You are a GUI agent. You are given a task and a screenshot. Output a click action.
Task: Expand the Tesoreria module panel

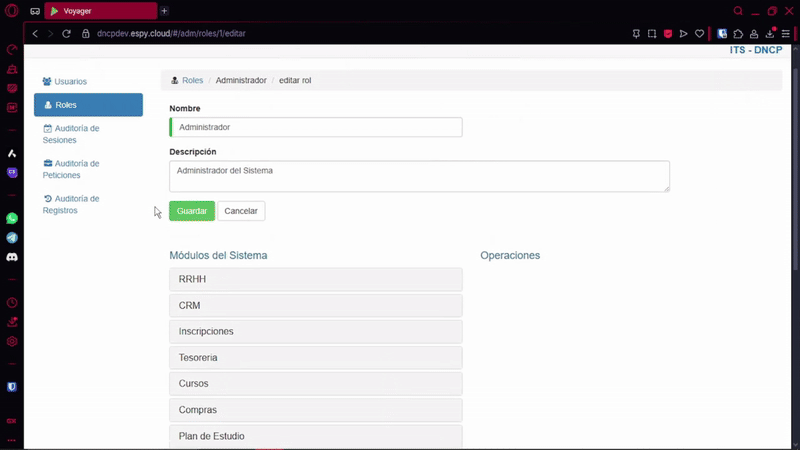click(x=316, y=357)
